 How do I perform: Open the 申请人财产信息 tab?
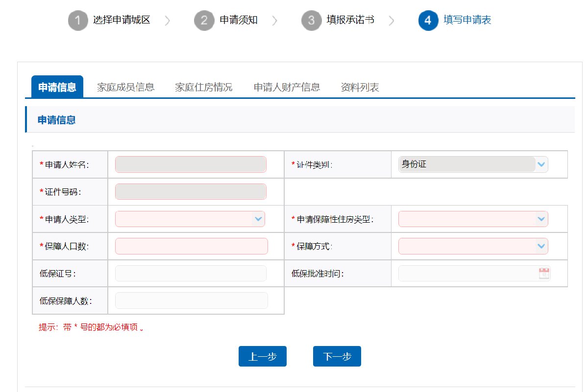tap(287, 87)
